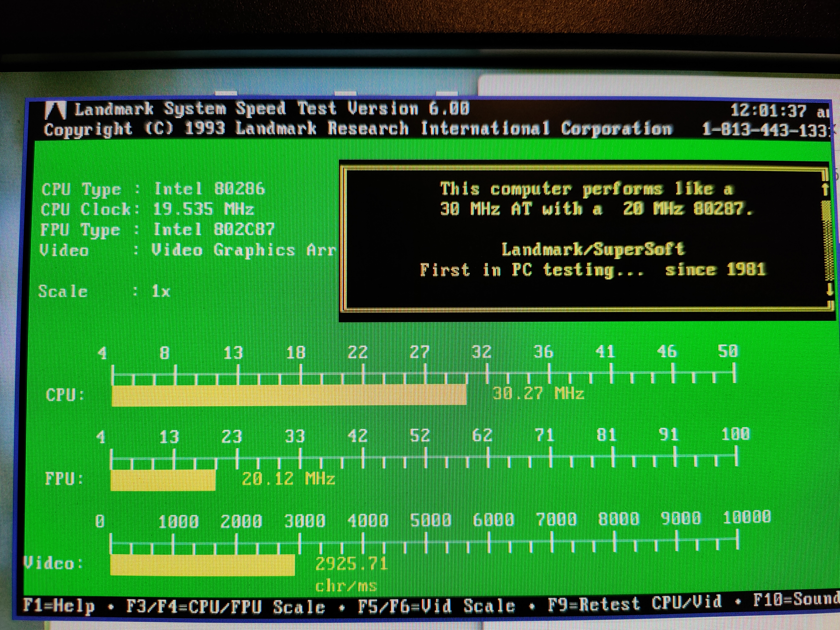Click the yellow Video speed bar
This screenshot has width=840, height=630.
coord(202,565)
